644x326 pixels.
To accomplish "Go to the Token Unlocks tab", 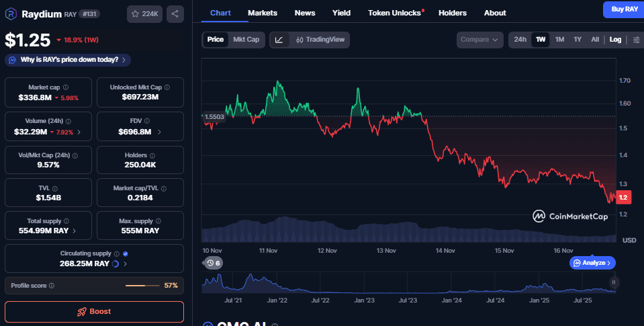I will click(394, 13).
